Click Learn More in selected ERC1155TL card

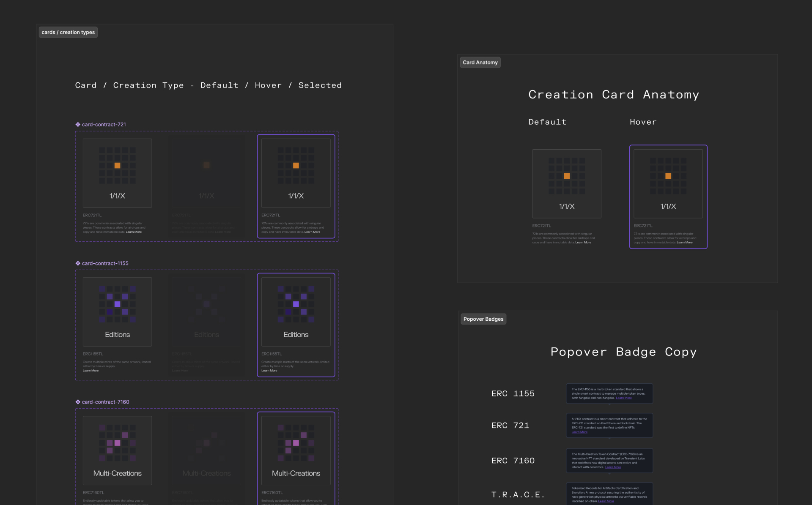[x=269, y=371]
